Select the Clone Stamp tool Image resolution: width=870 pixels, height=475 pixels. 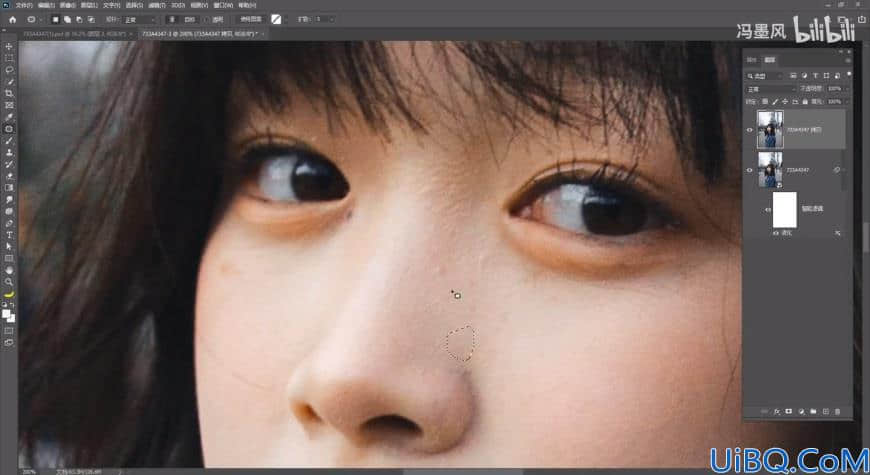(9, 152)
